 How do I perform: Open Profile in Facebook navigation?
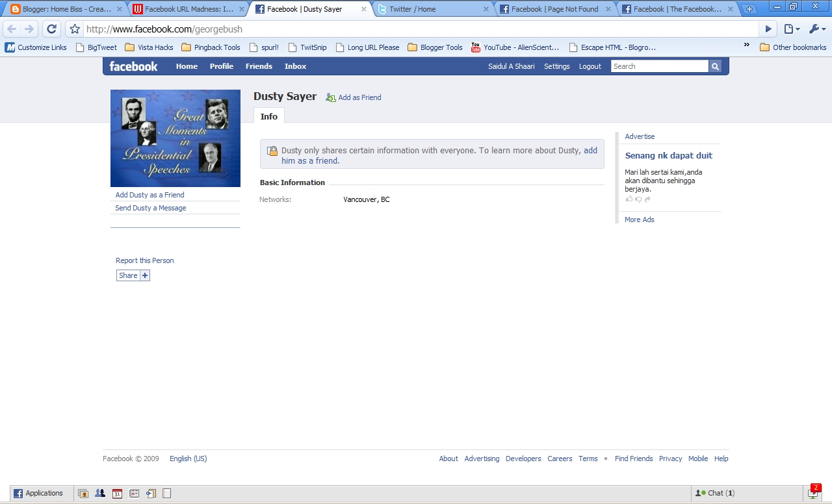[x=221, y=66]
